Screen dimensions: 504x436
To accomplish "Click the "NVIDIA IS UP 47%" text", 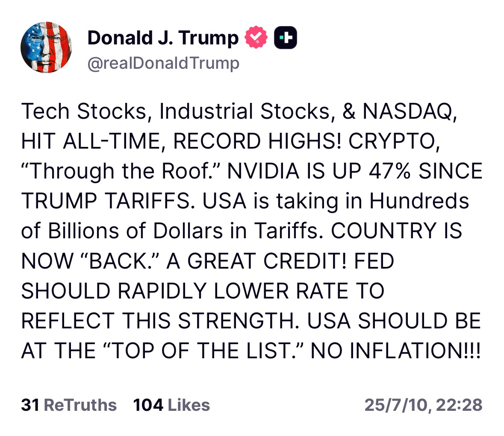I will [320, 171].
